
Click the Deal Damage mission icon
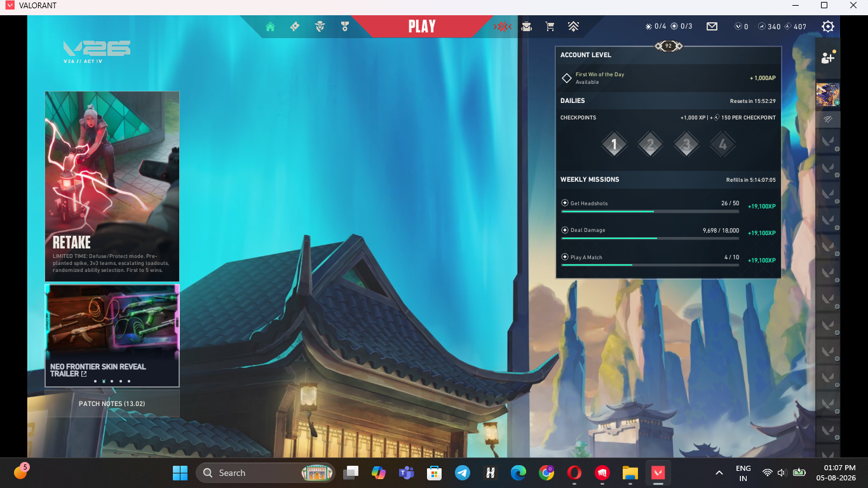565,230
